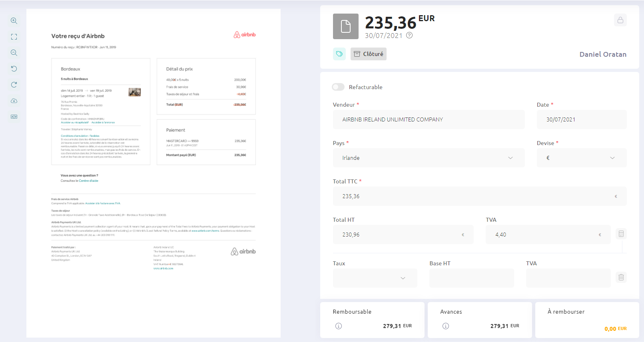Screen dimensions: 644x342
Task: Open the Pays dropdown showing Irlande
Action: [x=429, y=158]
